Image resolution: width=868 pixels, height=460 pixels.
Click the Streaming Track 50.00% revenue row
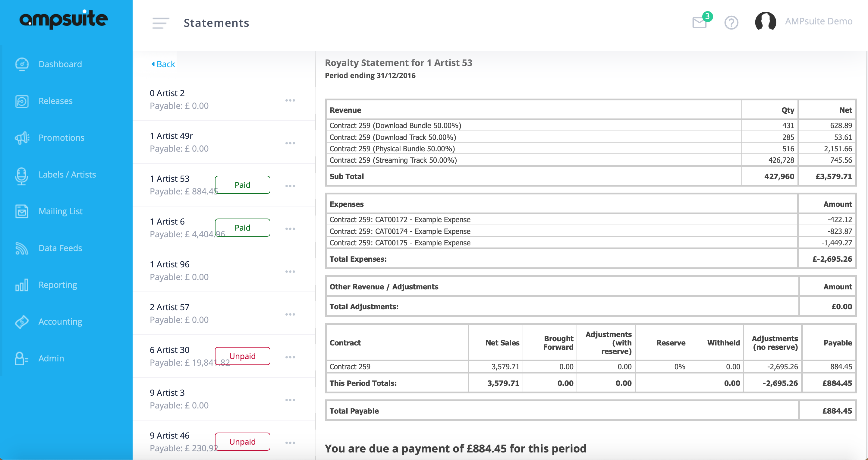[x=591, y=160]
